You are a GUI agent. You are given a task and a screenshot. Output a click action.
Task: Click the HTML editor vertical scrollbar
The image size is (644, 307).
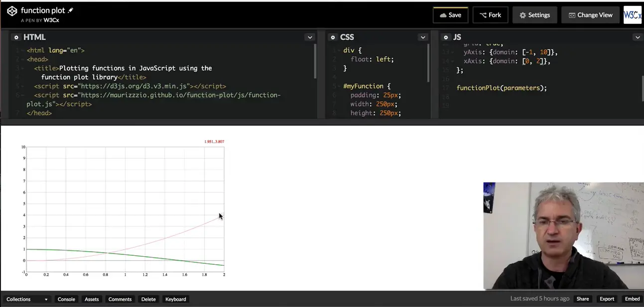click(315, 61)
